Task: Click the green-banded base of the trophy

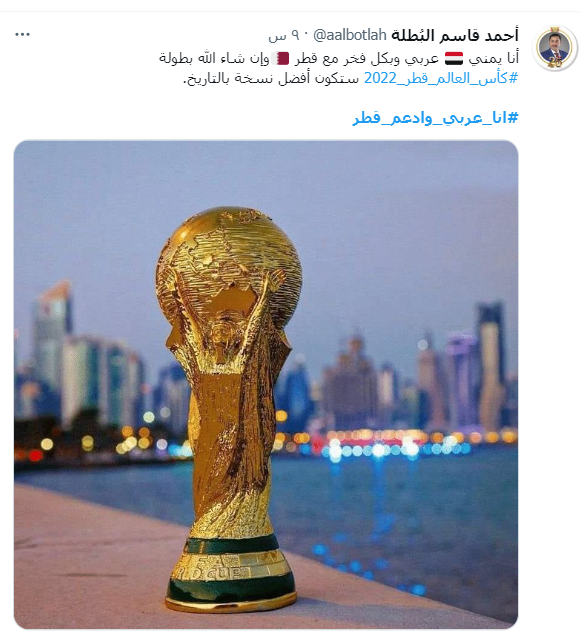Action: pos(231,573)
